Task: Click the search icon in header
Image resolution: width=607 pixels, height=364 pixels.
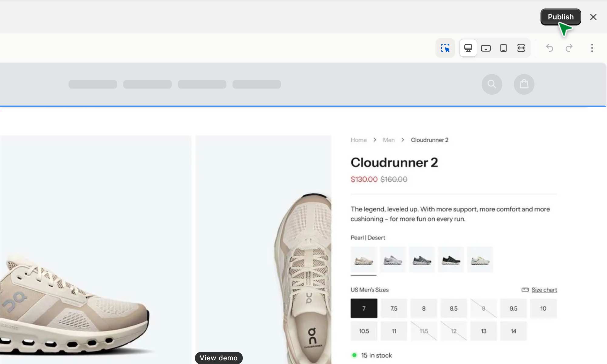Action: (x=492, y=84)
